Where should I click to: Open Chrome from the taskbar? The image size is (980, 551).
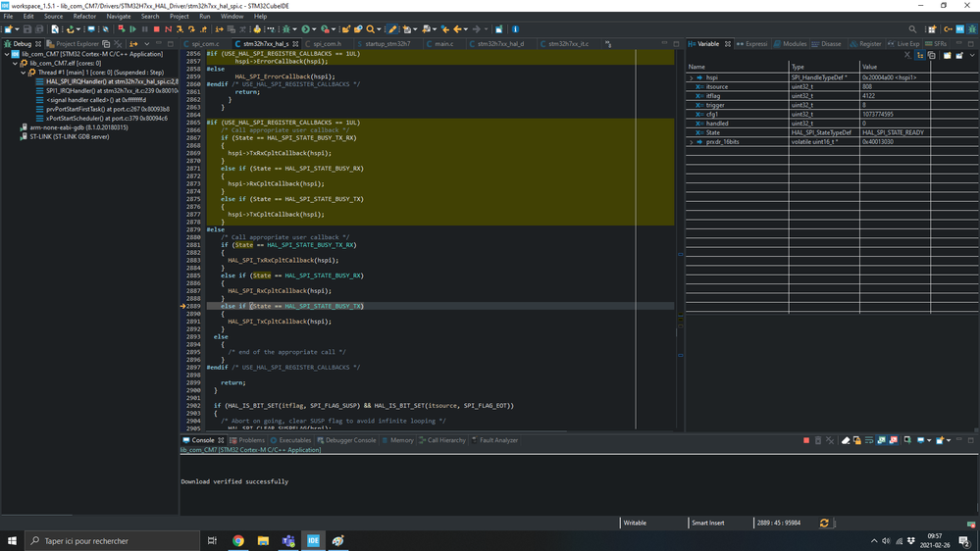tap(238, 541)
